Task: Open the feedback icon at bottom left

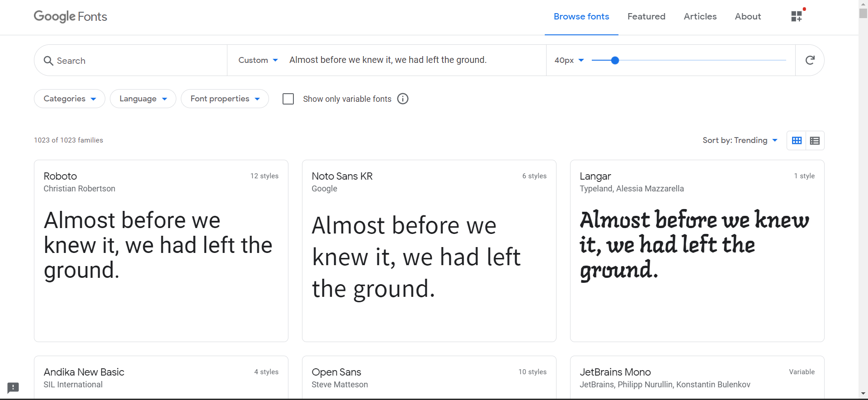Action: pos(13,388)
